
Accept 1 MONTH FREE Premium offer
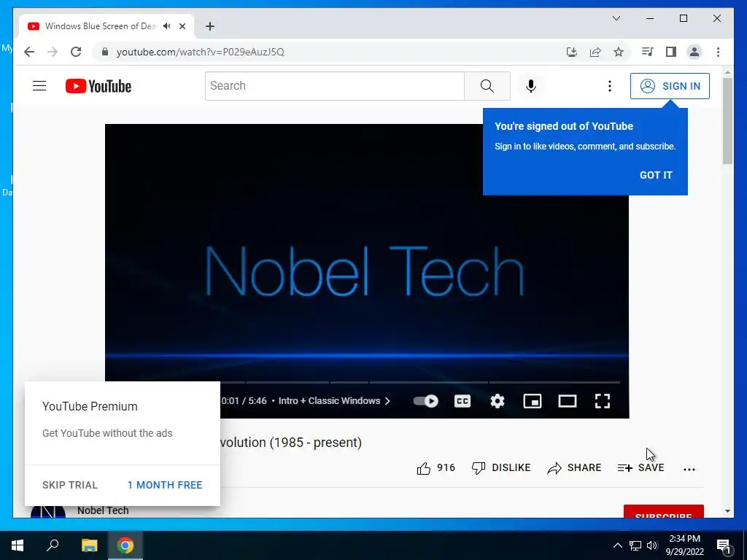click(x=165, y=485)
